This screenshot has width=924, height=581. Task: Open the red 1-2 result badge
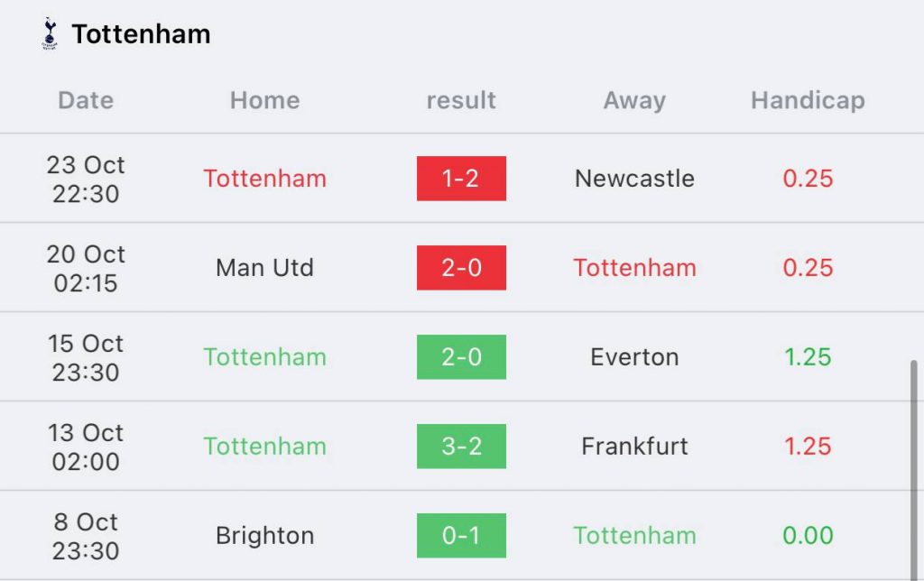click(x=461, y=179)
